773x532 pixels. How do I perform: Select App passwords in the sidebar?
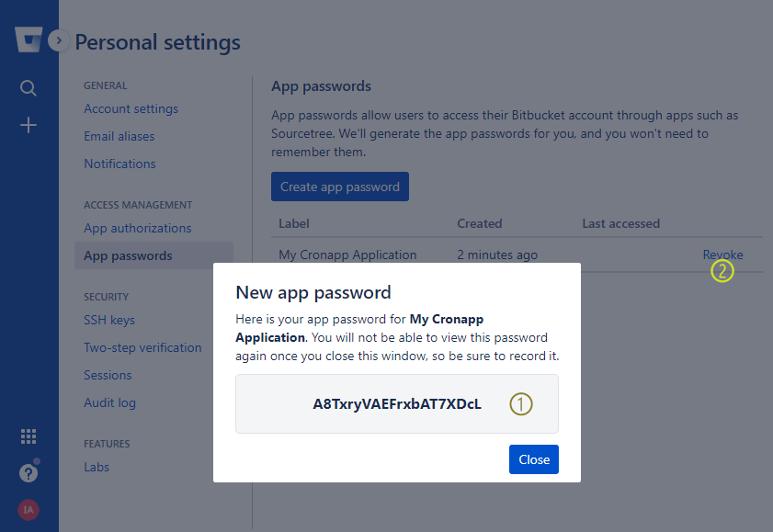coord(153,255)
